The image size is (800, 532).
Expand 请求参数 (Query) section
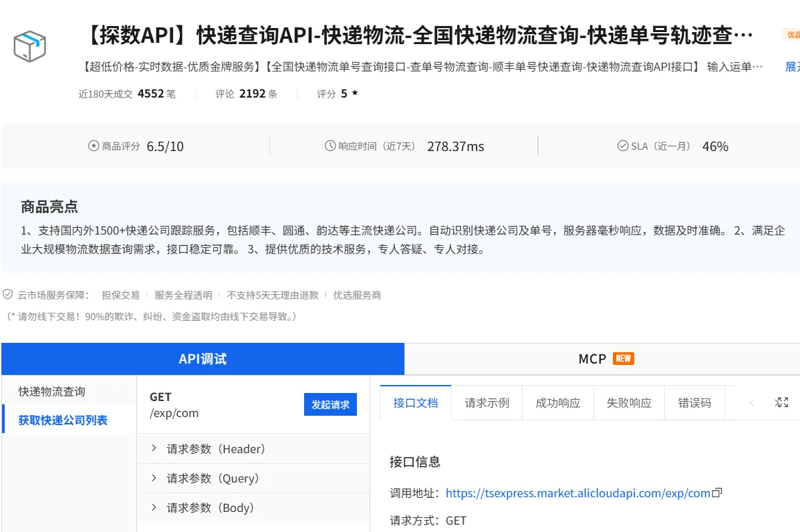click(253, 479)
